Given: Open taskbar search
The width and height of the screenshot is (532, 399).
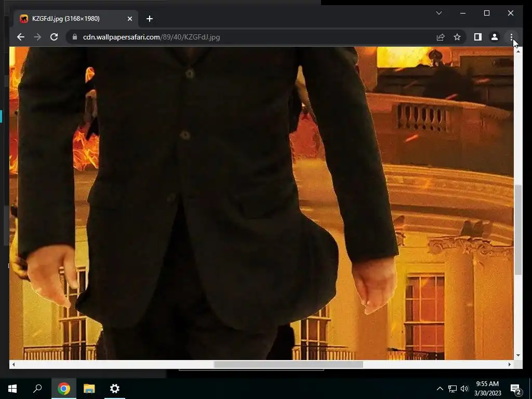Looking at the screenshot, I should pos(37,389).
